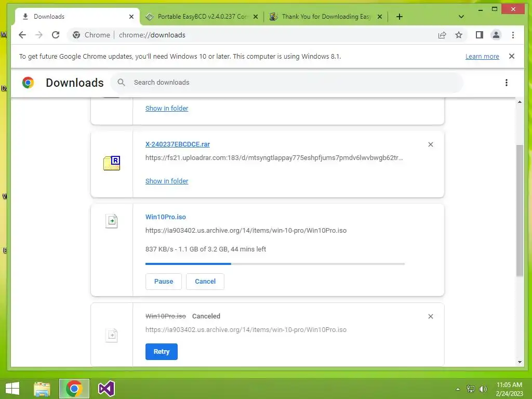Viewport: 532px width, 399px height.
Task: Click the uploadrar.com source URL text
Action: [x=274, y=158]
